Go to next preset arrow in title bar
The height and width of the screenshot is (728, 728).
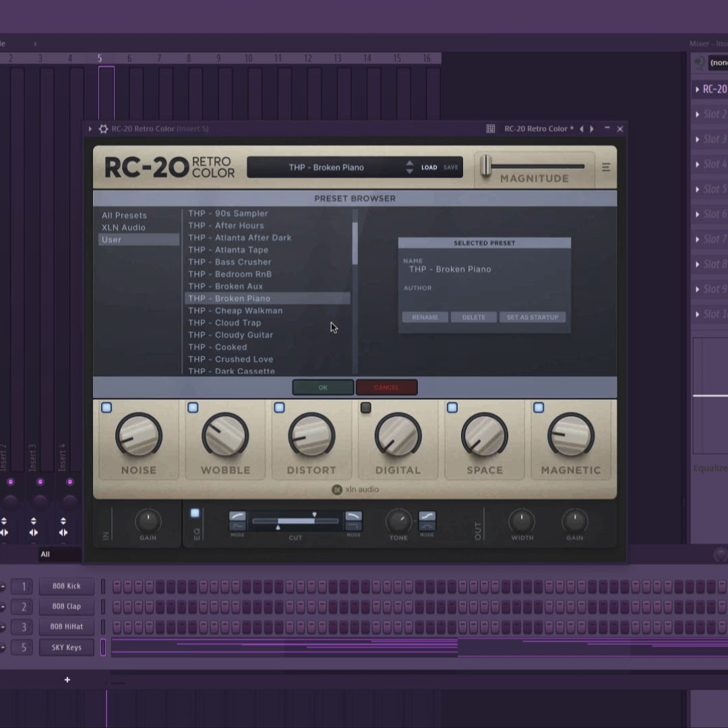pos(592,129)
